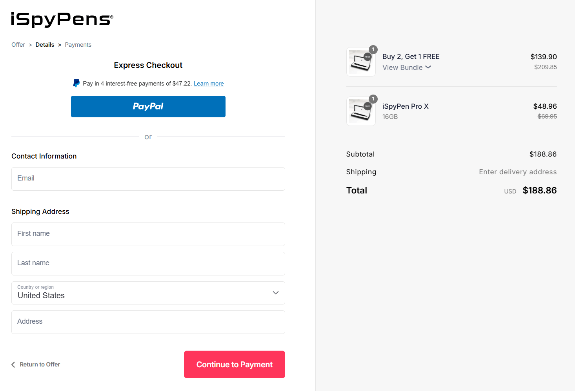Click the country dropdown chevron
Screen dimensions: 575x392
tap(275, 293)
